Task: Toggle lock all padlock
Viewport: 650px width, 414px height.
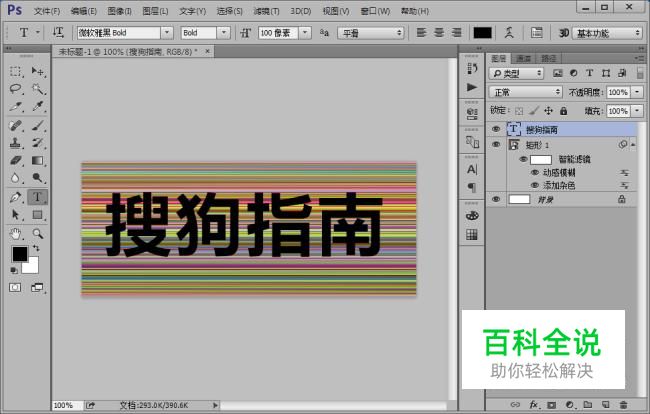Action: (563, 111)
